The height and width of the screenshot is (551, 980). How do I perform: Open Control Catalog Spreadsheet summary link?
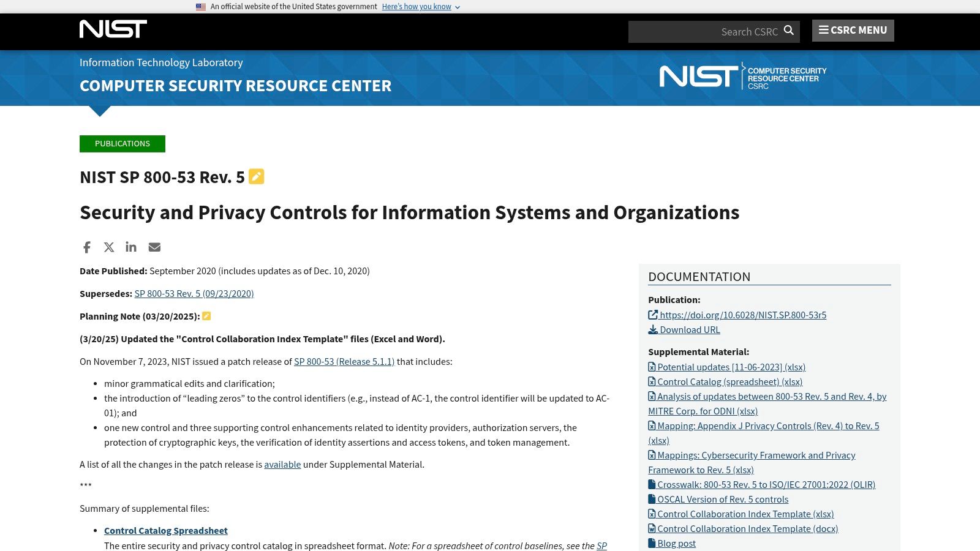pyautogui.click(x=166, y=531)
